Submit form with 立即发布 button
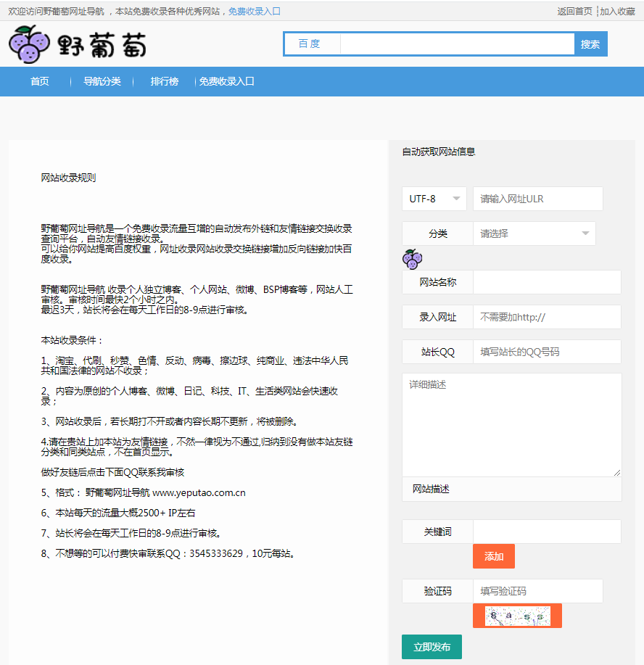 432,647
